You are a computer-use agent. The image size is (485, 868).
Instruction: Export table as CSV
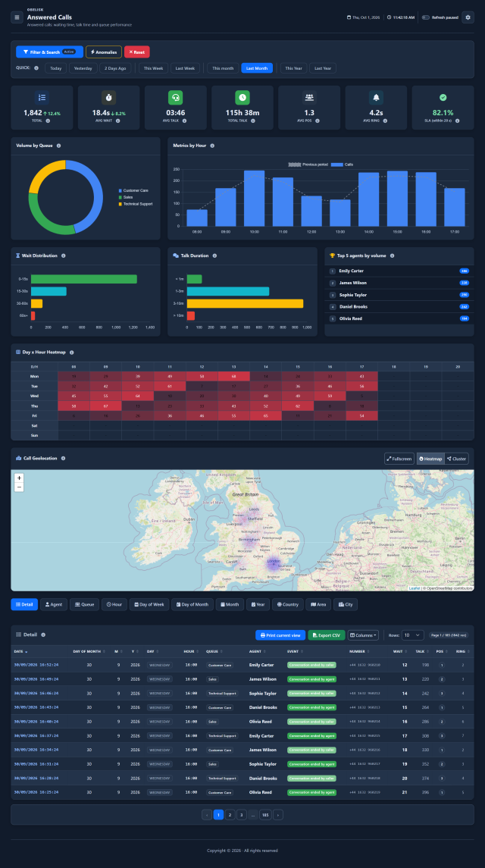(x=326, y=635)
